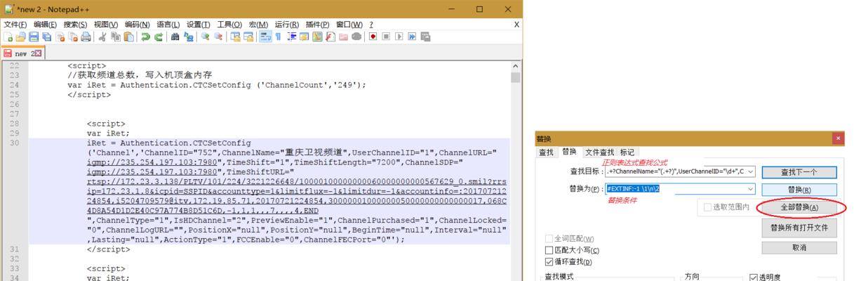
Task: Click the editor vertical scrollbar up arrow
Action: tap(516, 65)
